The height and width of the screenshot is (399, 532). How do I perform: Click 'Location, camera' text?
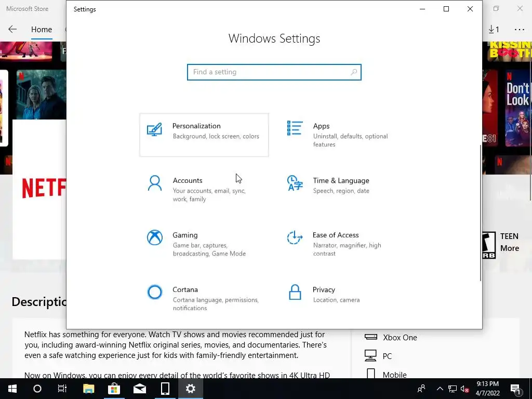336,300
